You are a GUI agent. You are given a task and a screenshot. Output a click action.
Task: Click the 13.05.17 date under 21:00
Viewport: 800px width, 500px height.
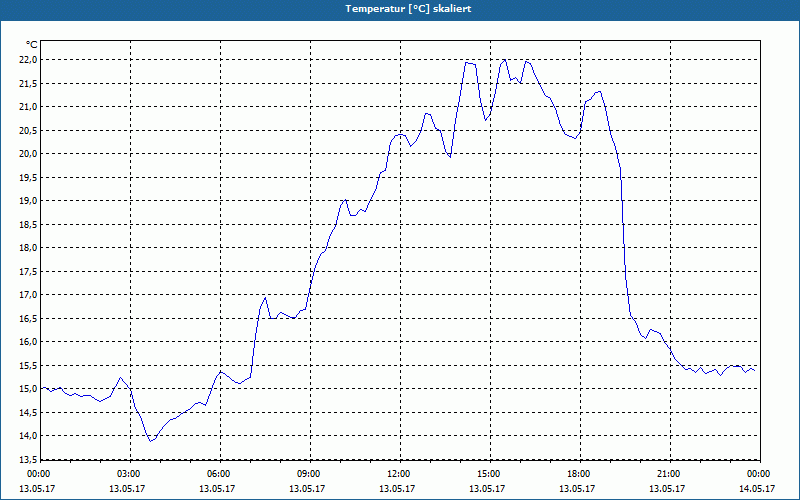pyautogui.click(x=667, y=488)
